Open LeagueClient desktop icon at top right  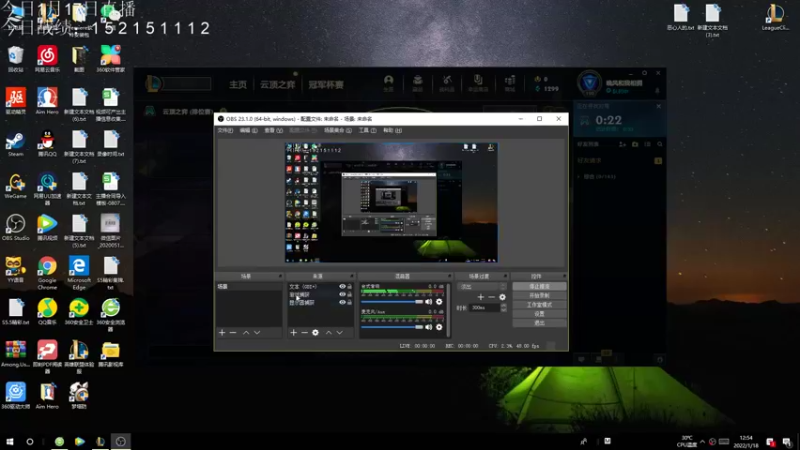(775, 17)
